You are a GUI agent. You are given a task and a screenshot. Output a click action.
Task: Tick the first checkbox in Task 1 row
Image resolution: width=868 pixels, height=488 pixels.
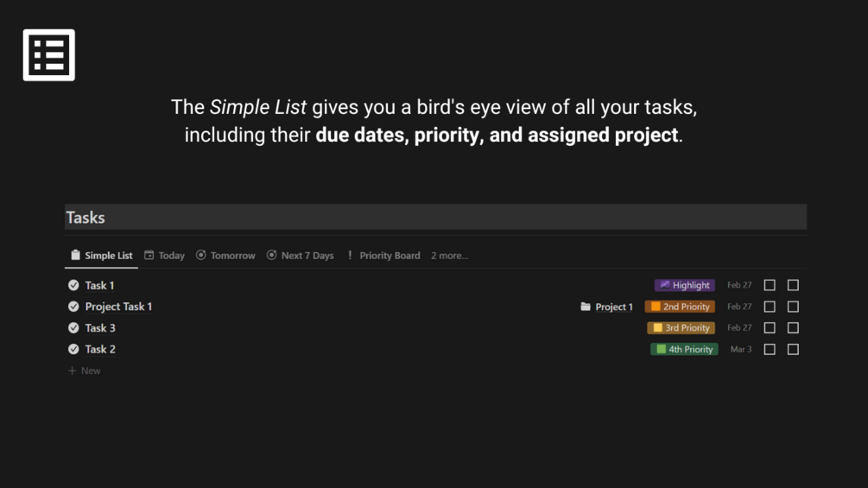(x=770, y=285)
